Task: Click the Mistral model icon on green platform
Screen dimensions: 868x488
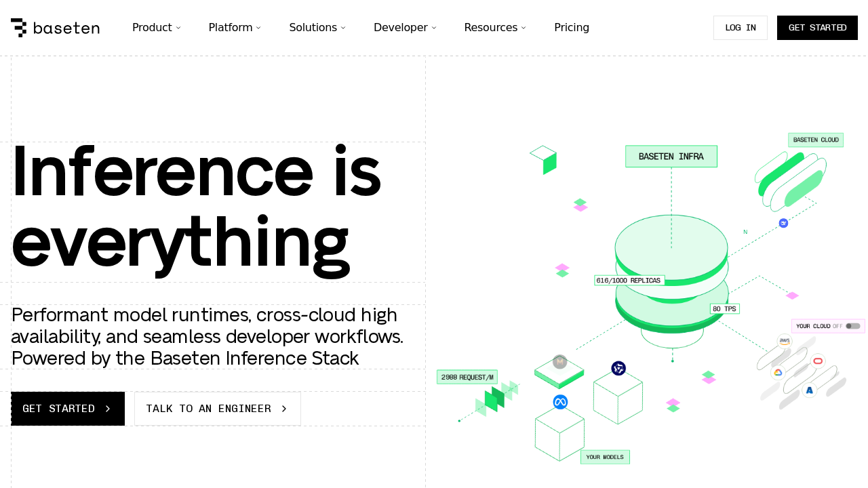Action: 559,362
